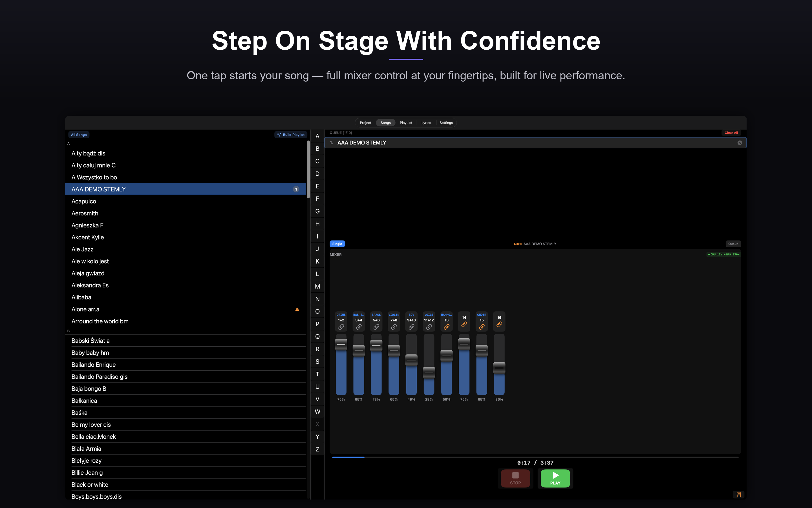Viewport: 812px width, 508px height.
Task: Stop playback with the STOP button
Action: coord(515,478)
